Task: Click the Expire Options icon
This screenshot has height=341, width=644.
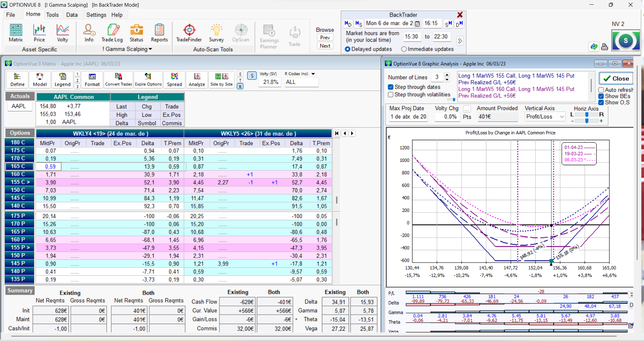Action: [148, 80]
